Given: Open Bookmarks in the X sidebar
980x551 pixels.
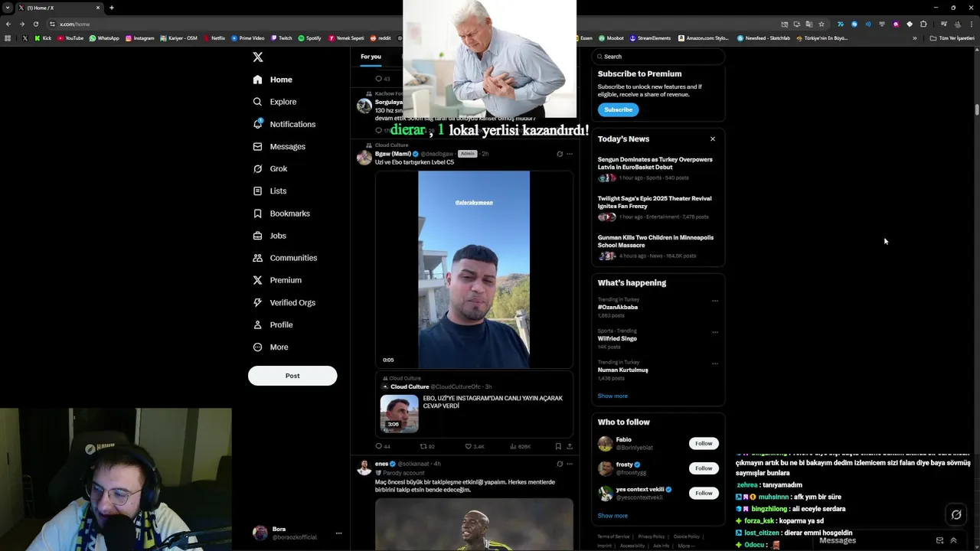Looking at the screenshot, I should [281, 214].
